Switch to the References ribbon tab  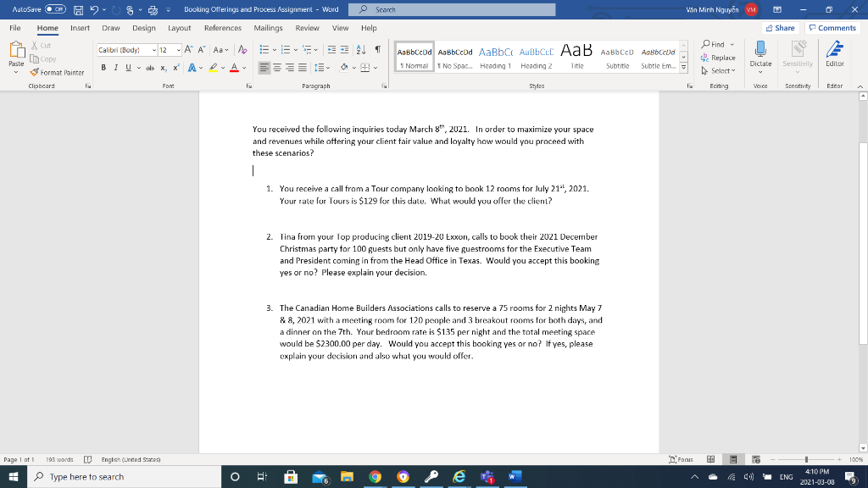pos(222,27)
